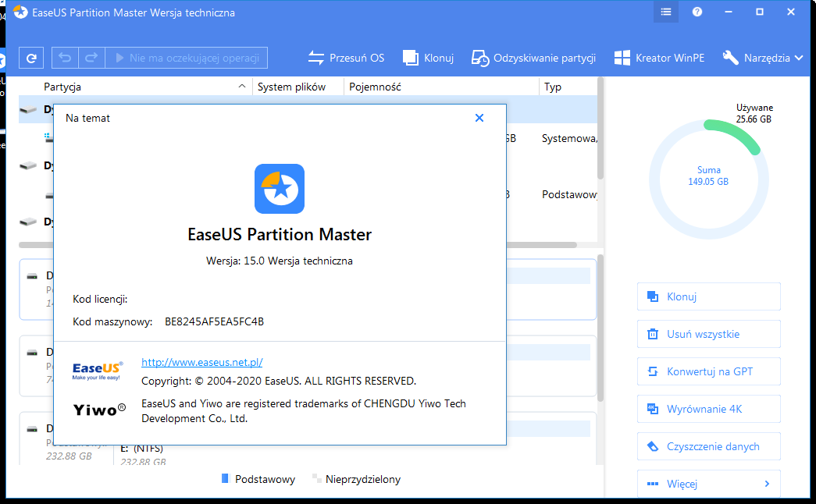This screenshot has width=816, height=504.
Task: Click the disk usage donut chart
Action: (x=709, y=179)
